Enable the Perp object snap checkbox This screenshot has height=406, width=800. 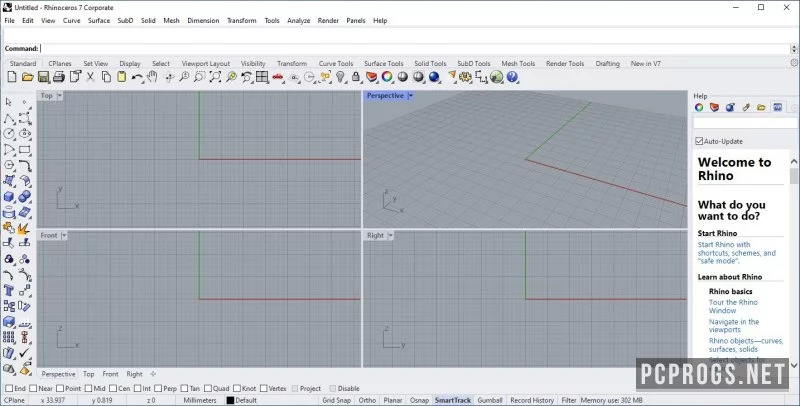click(158, 389)
